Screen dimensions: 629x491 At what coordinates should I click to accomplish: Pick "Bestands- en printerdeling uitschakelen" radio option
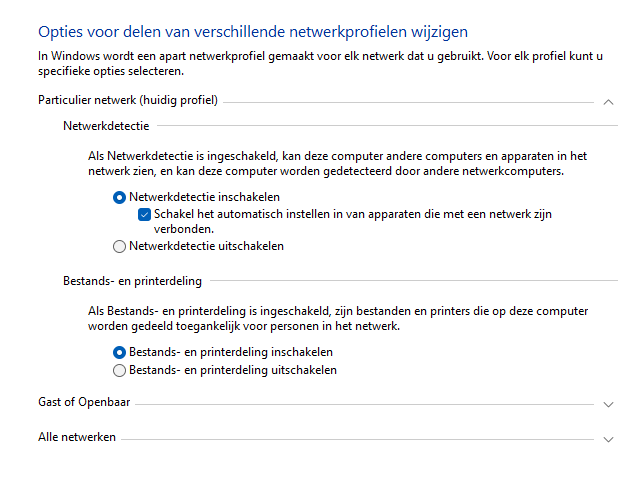click(120, 370)
